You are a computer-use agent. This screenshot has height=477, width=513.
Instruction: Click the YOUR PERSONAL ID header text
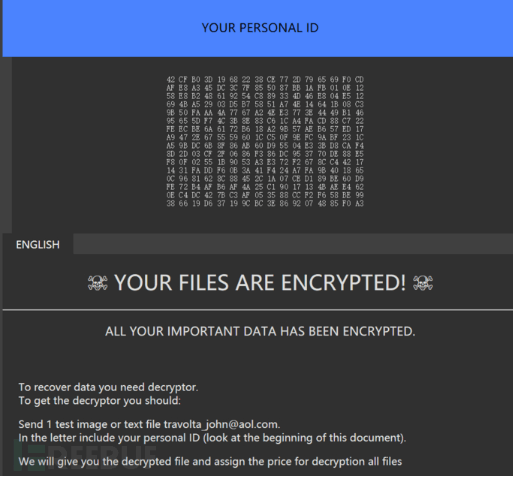pyautogui.click(x=260, y=28)
